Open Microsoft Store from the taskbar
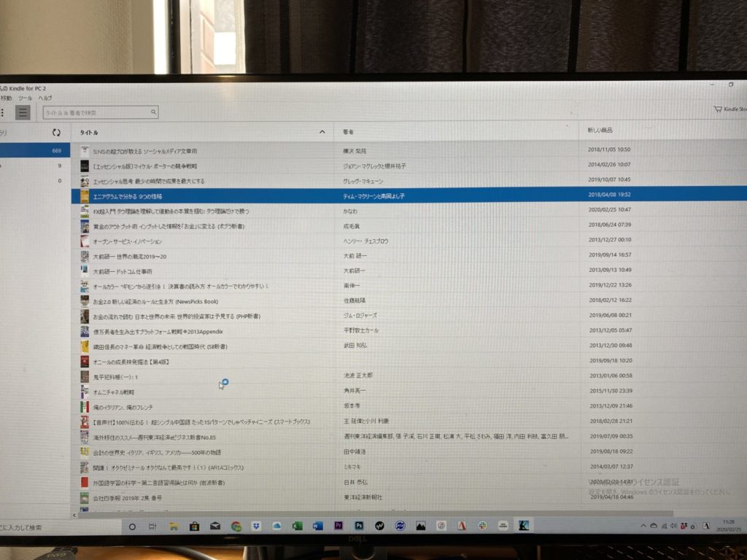 pyautogui.click(x=194, y=526)
